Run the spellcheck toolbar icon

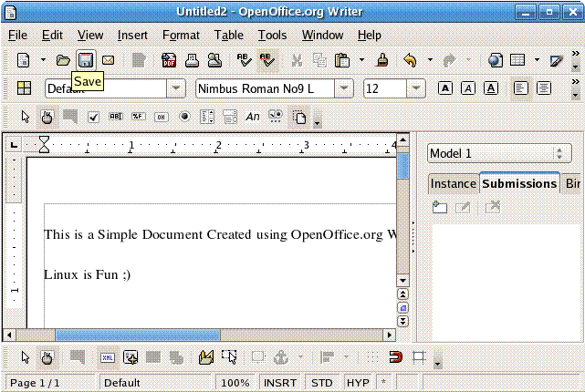tap(245, 61)
